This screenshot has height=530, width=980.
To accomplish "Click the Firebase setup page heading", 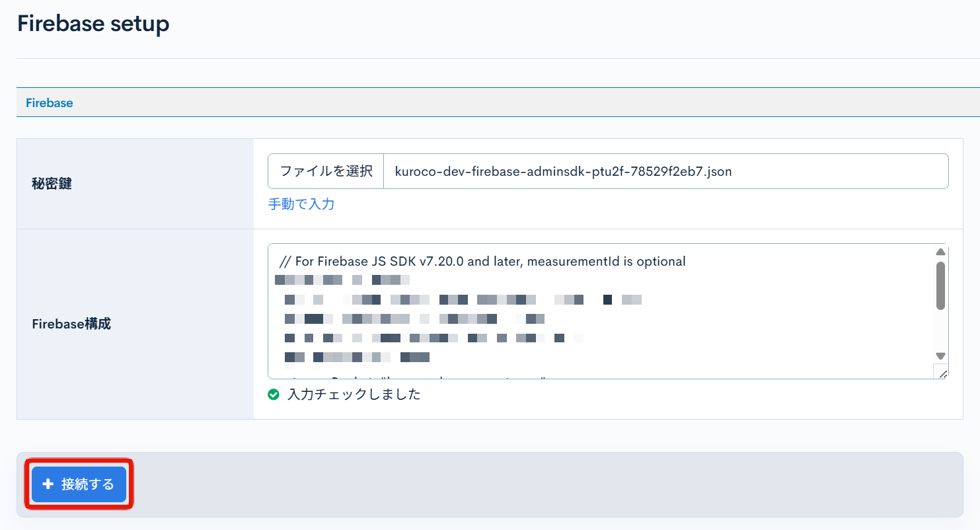I will point(93,23).
